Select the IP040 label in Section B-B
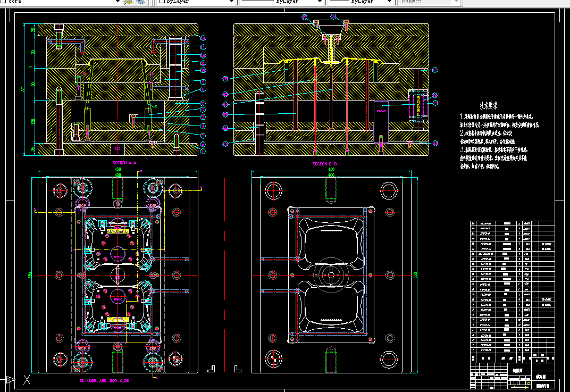This screenshot has width=570, height=392. click(381, 111)
